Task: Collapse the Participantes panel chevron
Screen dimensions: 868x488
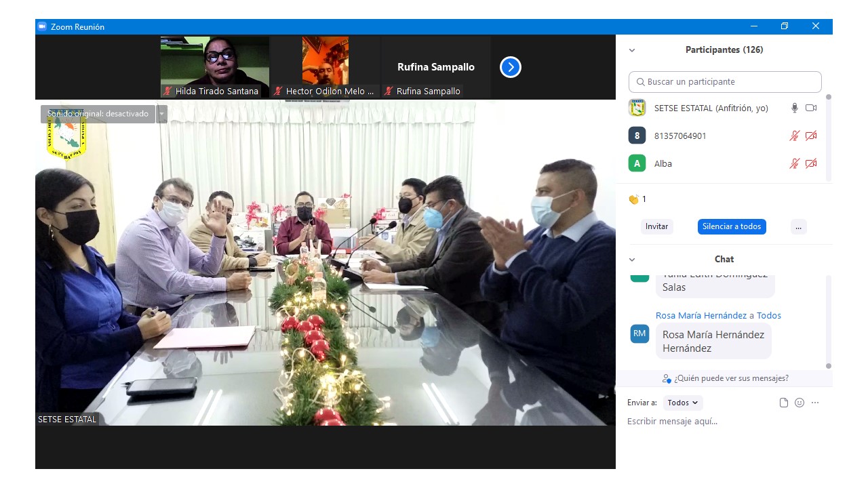Action: click(x=632, y=50)
